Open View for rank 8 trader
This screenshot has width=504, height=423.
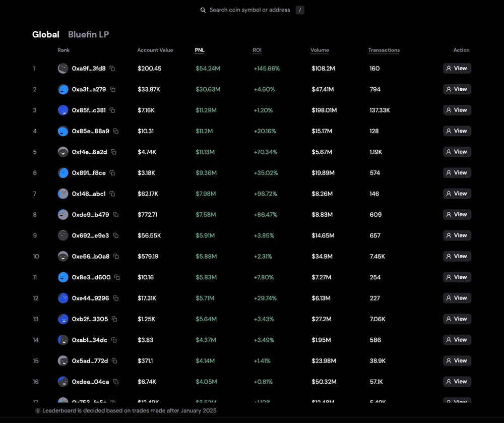pos(457,215)
